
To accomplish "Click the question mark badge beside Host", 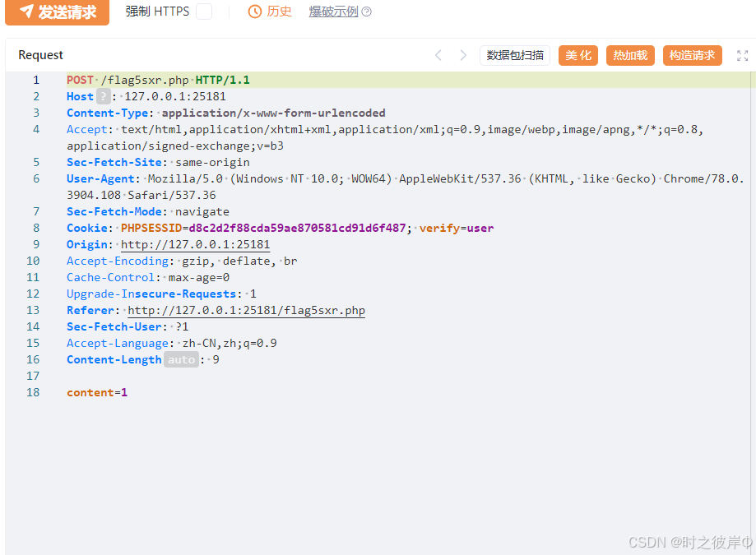I will pos(103,96).
